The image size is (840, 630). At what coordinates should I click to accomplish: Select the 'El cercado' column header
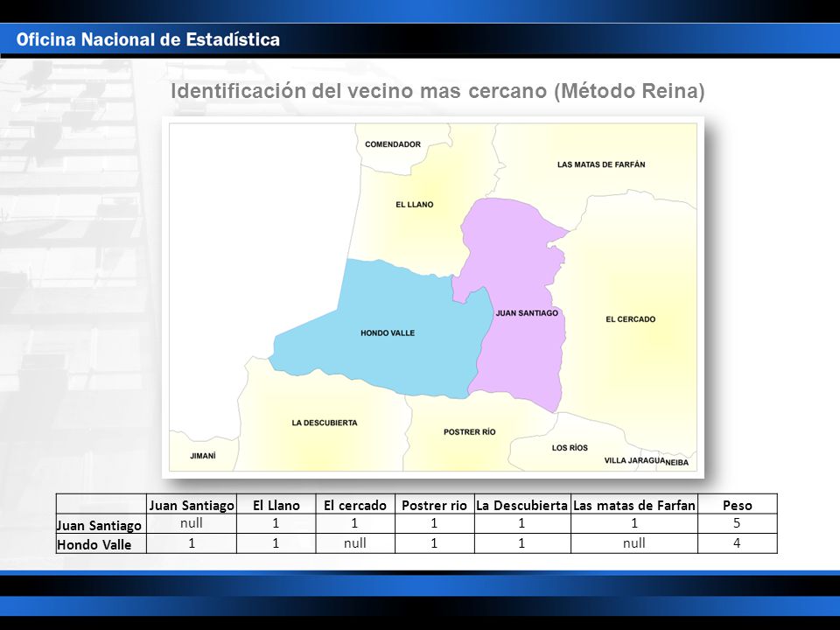tap(354, 505)
